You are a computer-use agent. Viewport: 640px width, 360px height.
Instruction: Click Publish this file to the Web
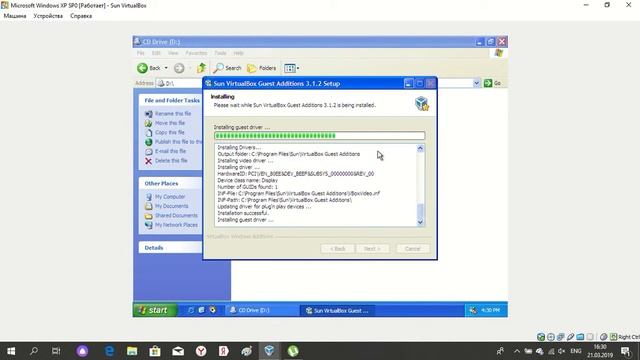178,142
